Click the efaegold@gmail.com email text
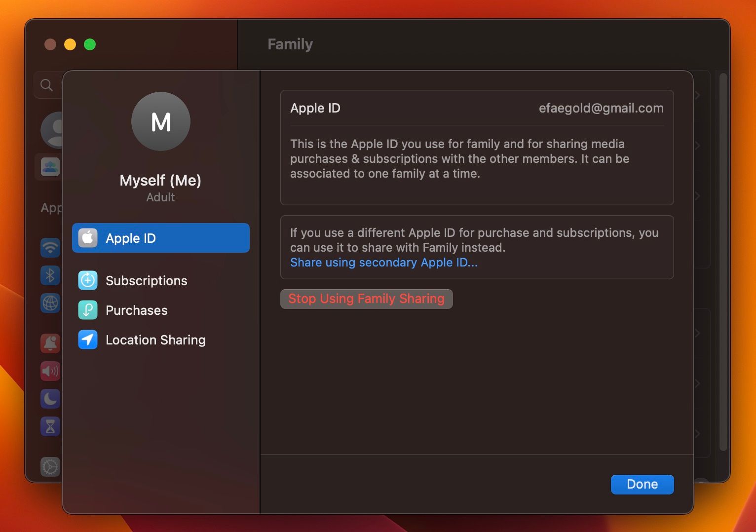This screenshot has width=756, height=532. click(601, 108)
